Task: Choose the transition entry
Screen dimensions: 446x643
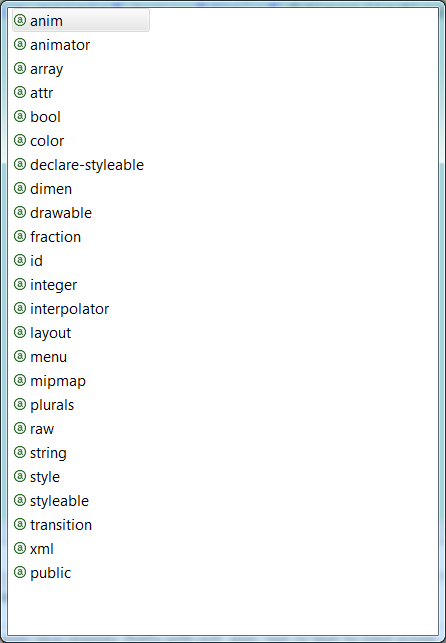Action: [x=61, y=525]
